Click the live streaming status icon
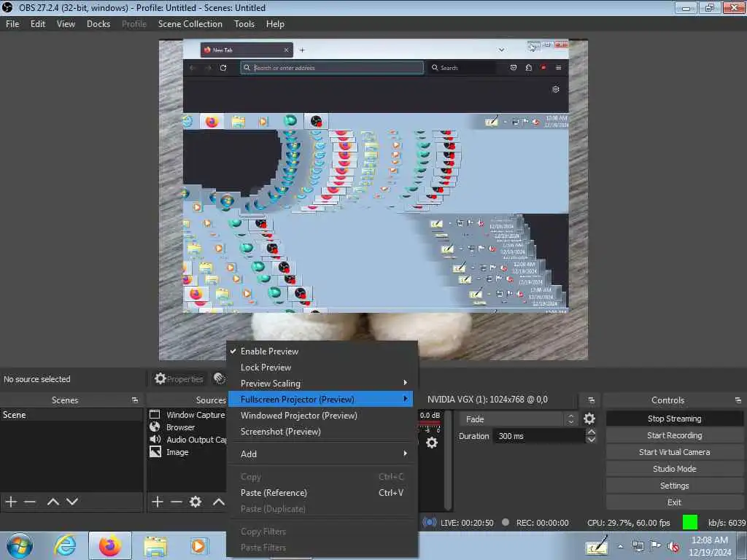This screenshot has height=560, width=747. point(429,522)
